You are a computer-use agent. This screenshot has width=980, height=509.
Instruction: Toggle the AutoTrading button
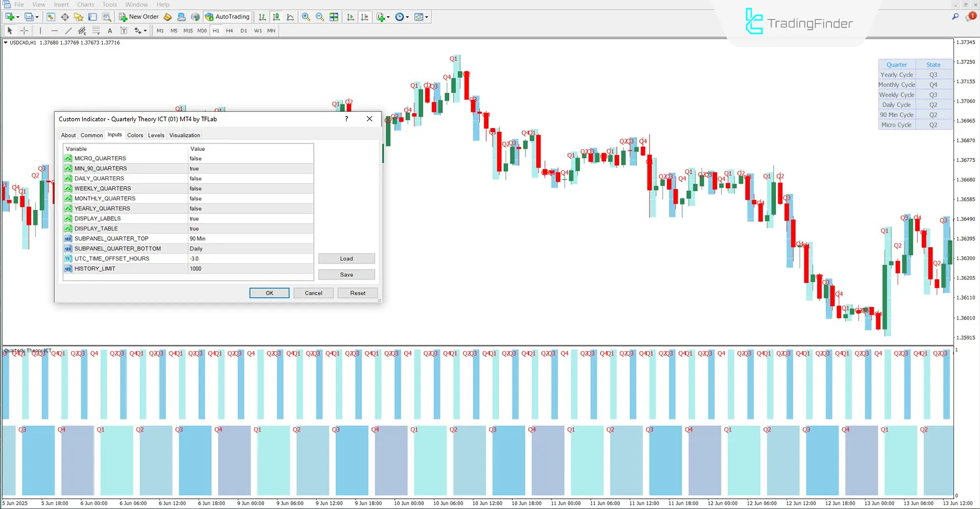(227, 17)
